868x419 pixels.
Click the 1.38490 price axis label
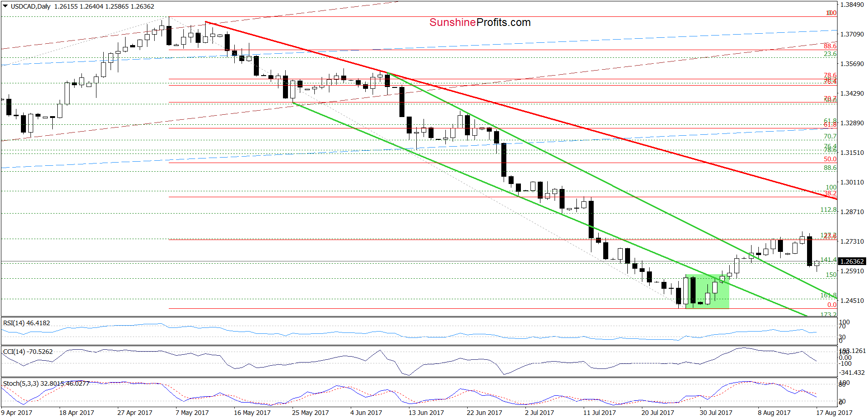(x=852, y=5)
